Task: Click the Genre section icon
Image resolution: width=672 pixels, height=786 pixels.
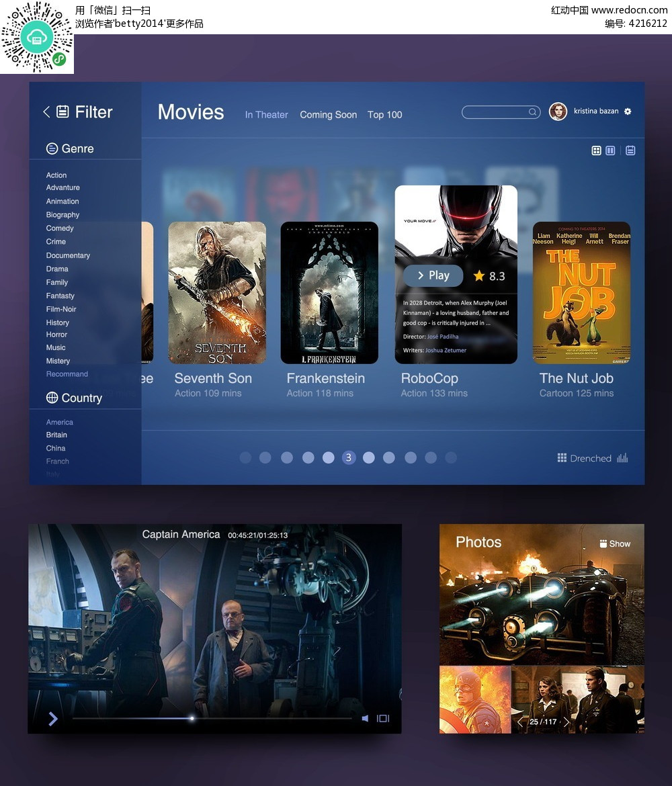Action: tap(52, 149)
